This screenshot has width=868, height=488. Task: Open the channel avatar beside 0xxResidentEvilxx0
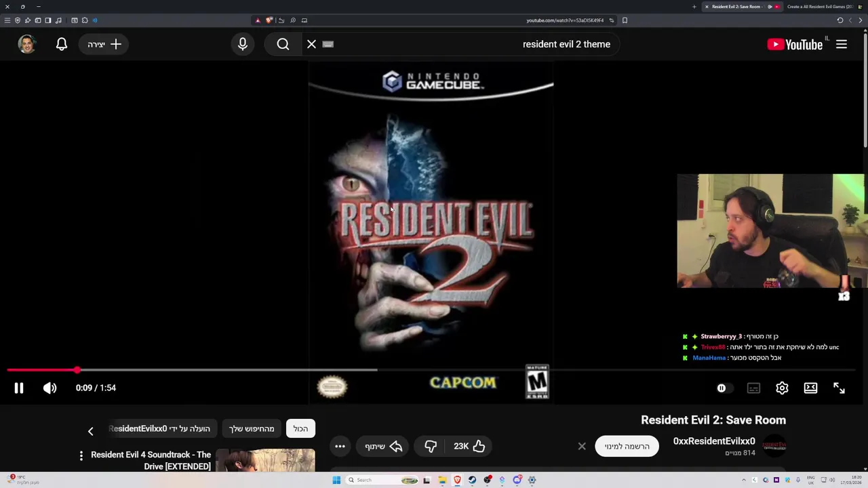[774, 446]
